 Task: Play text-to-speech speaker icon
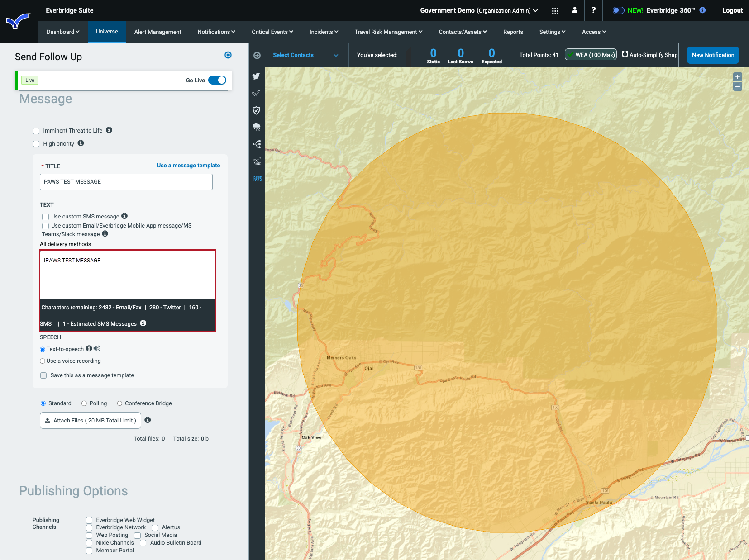point(97,349)
